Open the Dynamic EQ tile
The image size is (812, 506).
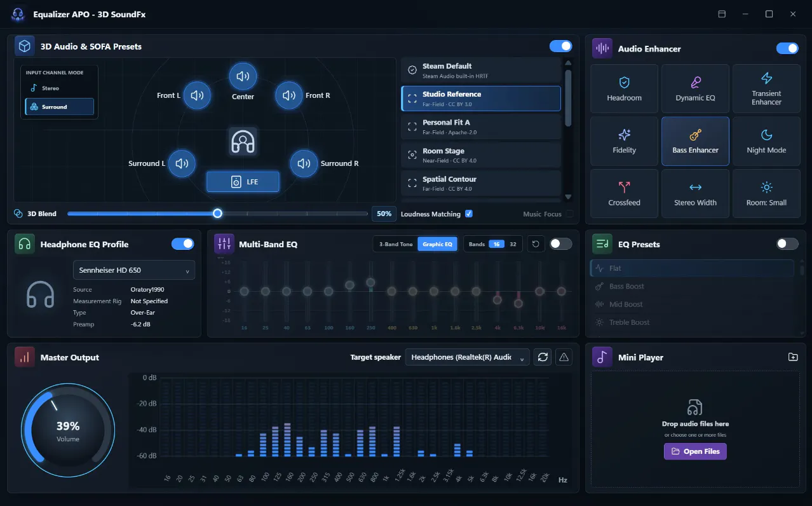pyautogui.click(x=695, y=88)
